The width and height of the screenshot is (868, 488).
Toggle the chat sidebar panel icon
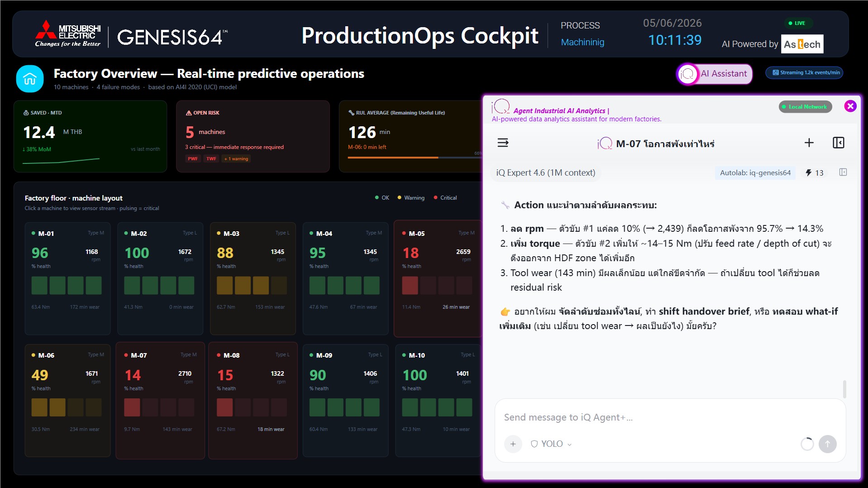[838, 143]
